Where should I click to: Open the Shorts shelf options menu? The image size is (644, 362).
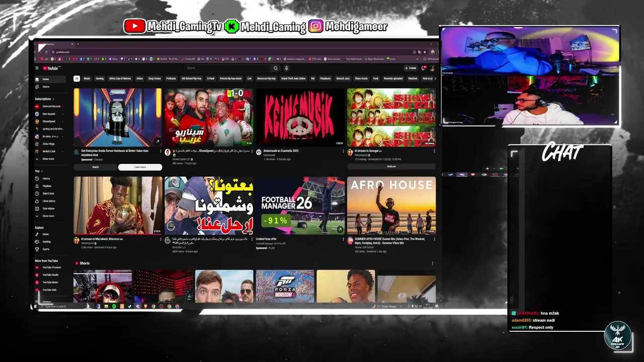coord(433,263)
